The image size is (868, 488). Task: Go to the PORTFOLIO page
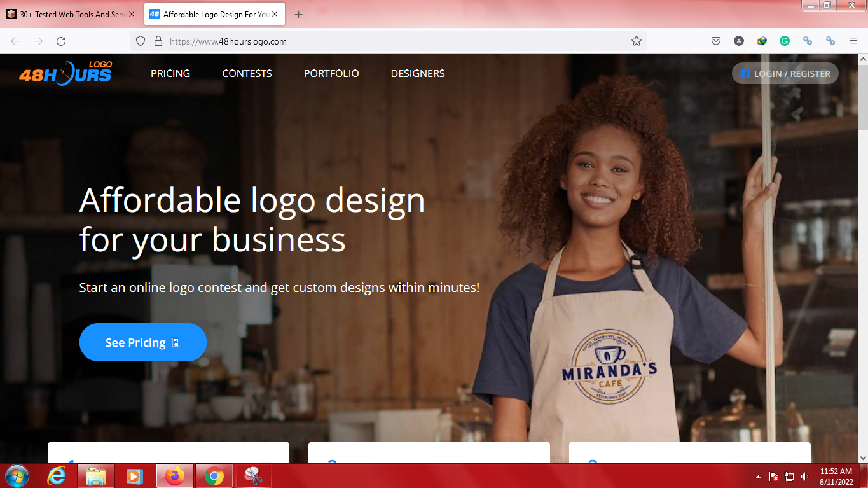tap(331, 73)
